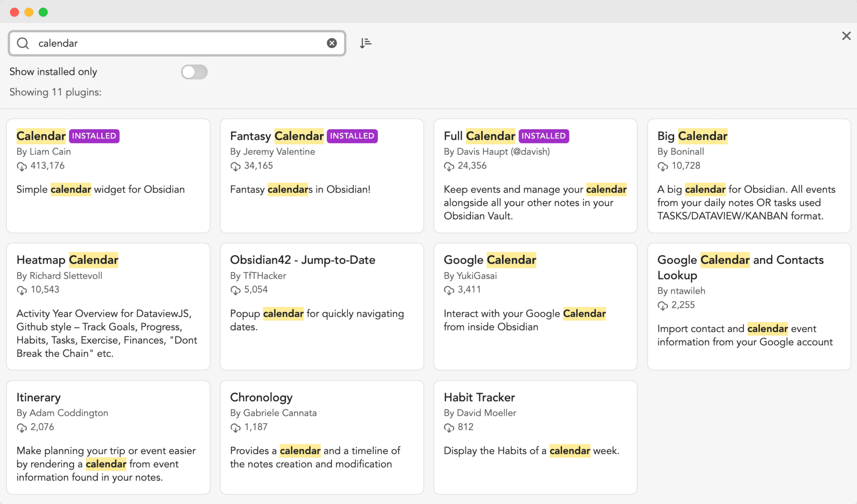Click the download icon on Google Calendar

[x=449, y=290]
